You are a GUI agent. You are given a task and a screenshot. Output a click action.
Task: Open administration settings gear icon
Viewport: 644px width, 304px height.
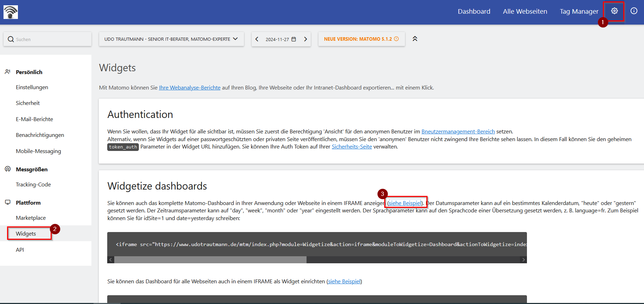pos(614,11)
